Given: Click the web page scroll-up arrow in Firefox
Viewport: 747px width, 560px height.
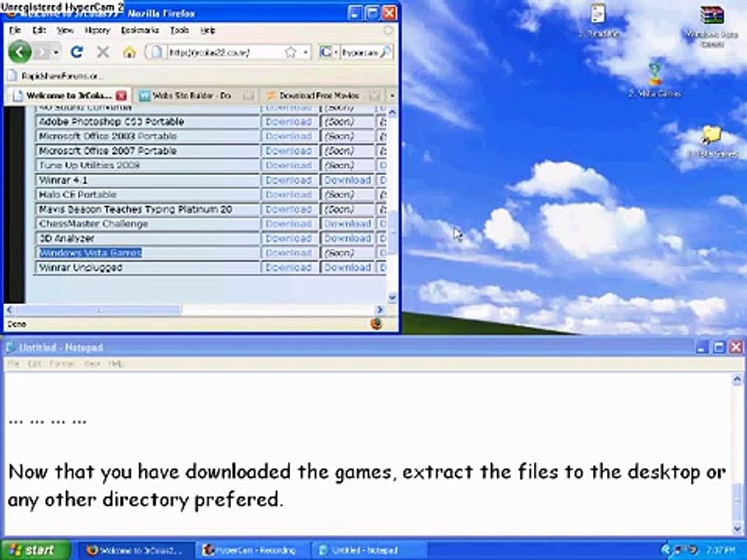Looking at the screenshot, I should [x=392, y=112].
